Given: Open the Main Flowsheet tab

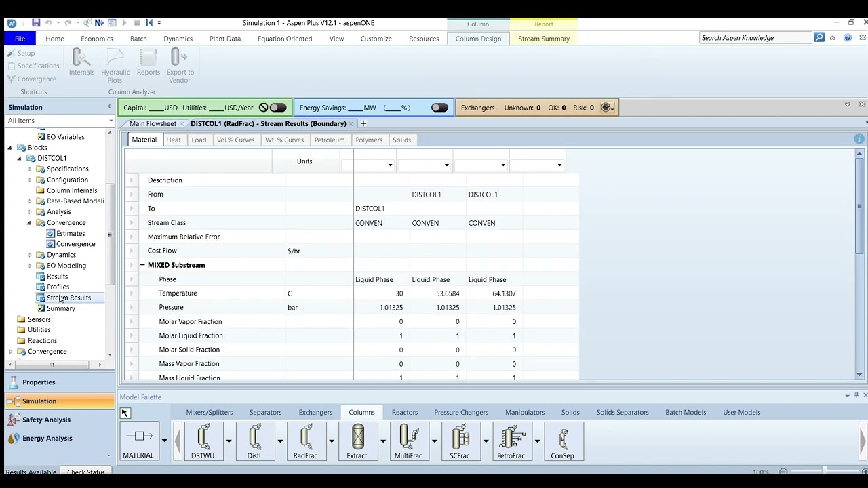Looking at the screenshot, I should (x=153, y=124).
